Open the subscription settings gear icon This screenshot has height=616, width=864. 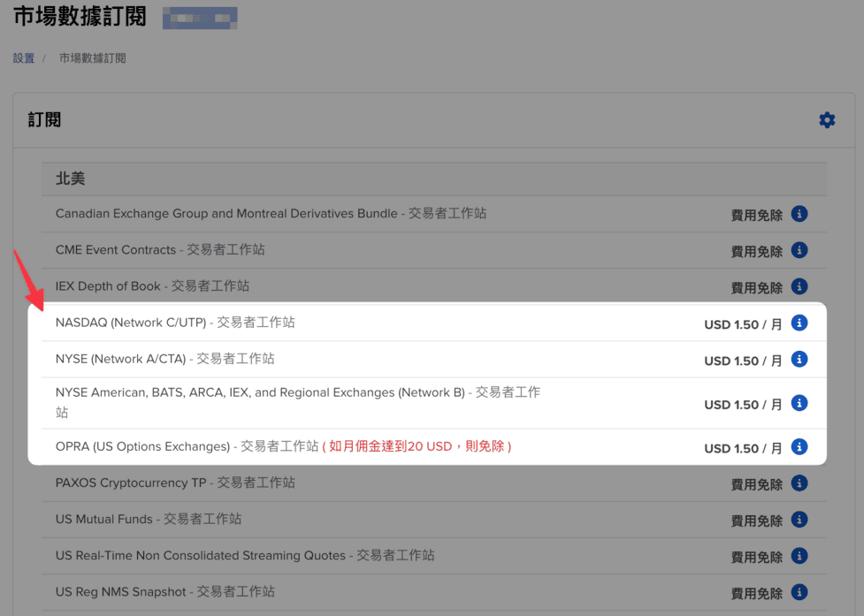[827, 120]
